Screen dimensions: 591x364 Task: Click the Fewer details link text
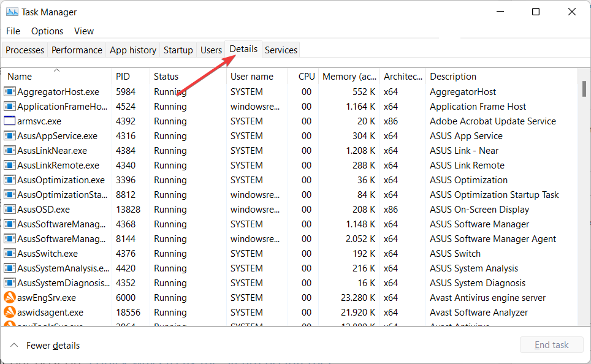pos(53,346)
